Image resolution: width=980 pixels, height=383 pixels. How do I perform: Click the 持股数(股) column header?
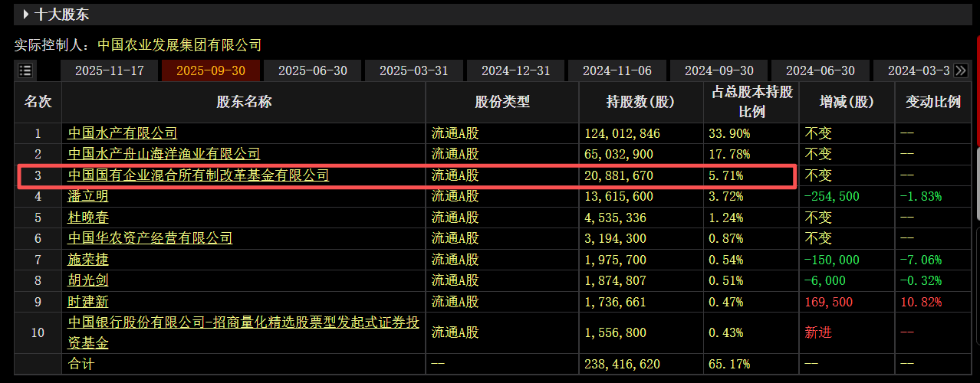(640, 102)
